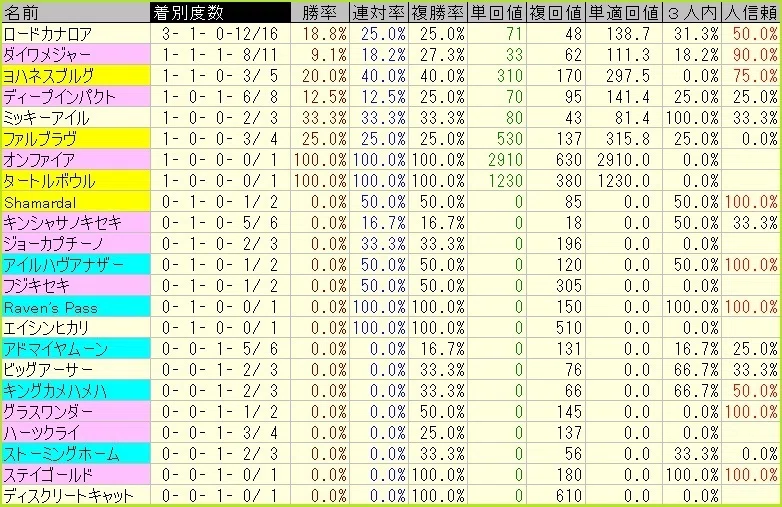Viewport: 782px width, 507px height.
Task: Select the ディスクリートキャット name cell
Action: (75, 496)
